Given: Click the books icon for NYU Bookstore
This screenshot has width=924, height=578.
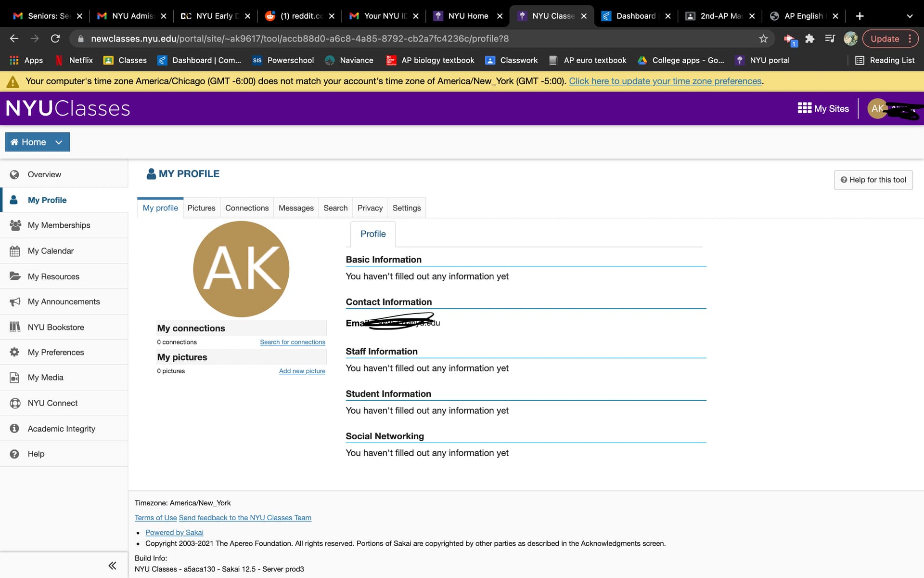Looking at the screenshot, I should [15, 327].
